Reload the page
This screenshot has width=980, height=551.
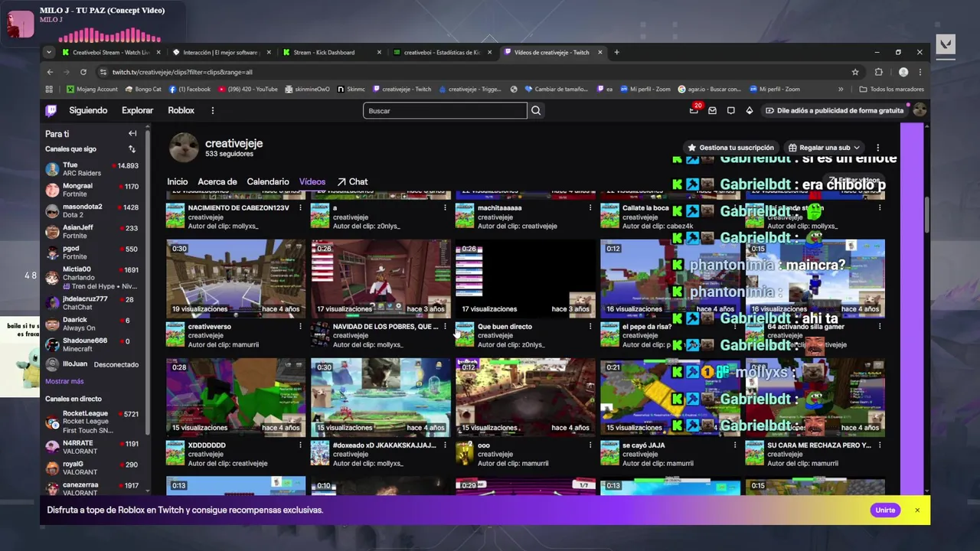click(x=83, y=72)
